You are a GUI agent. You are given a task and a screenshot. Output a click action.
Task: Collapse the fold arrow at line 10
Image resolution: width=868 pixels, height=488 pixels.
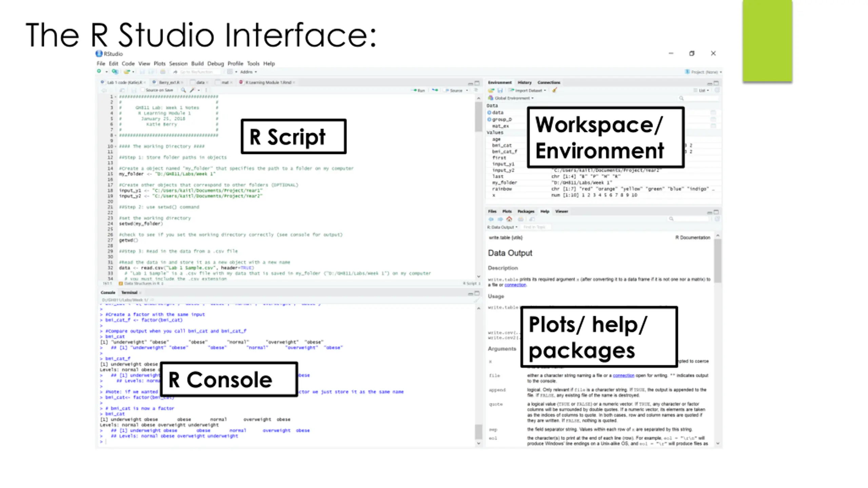coord(116,146)
